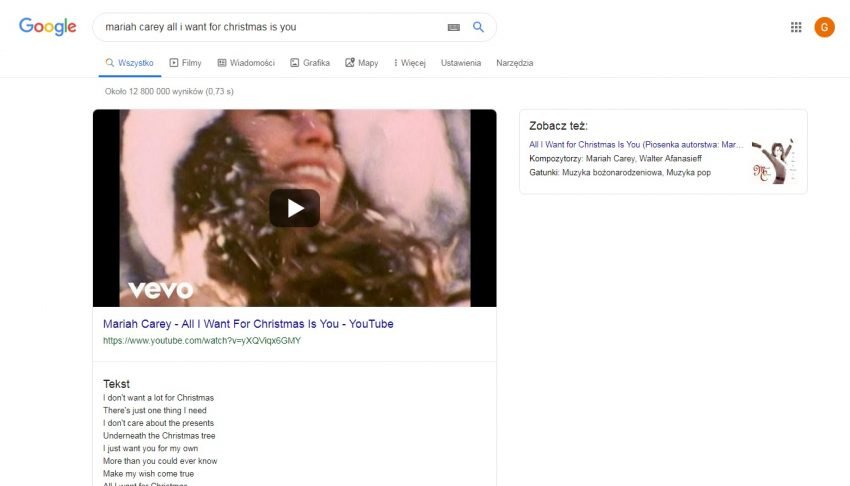Expand the Więcej menu

click(x=410, y=63)
